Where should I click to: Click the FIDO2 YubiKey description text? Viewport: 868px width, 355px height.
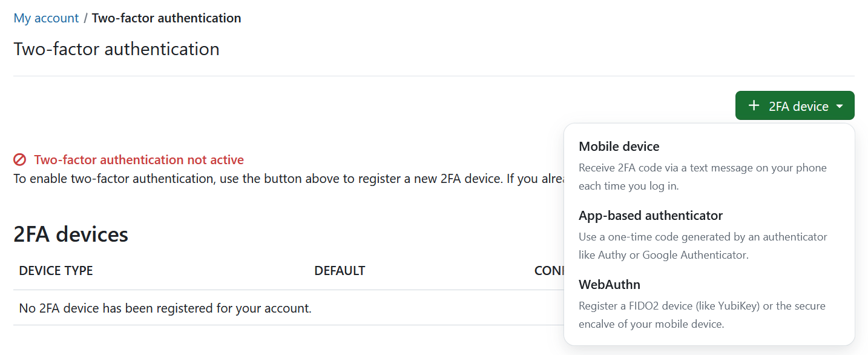point(702,315)
